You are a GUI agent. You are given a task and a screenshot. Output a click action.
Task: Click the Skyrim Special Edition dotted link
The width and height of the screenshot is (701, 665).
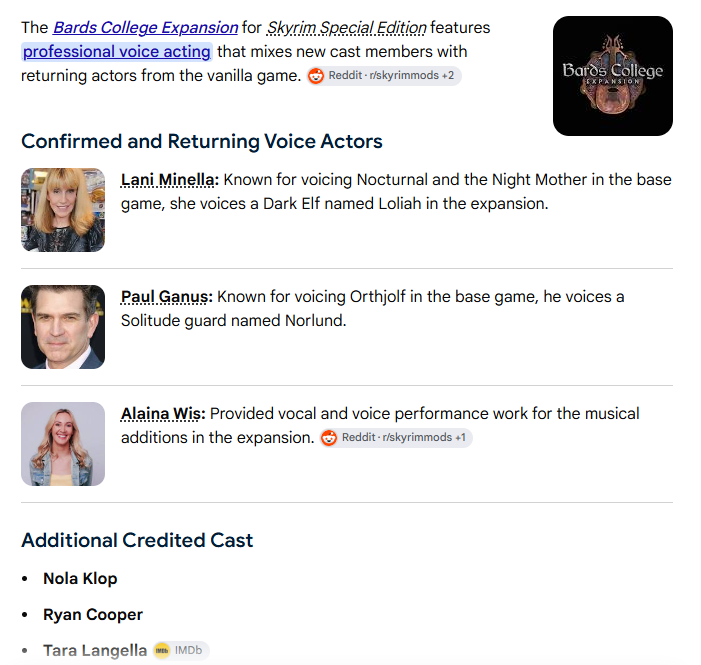tap(346, 28)
